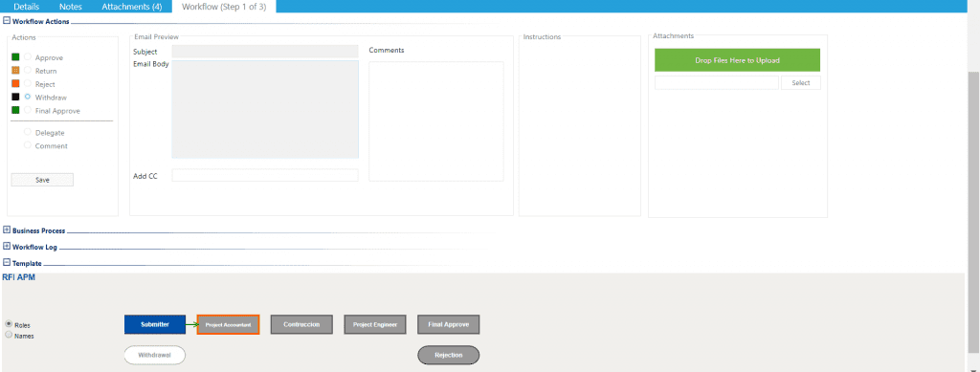Click the green Final Approve color square

click(15, 110)
